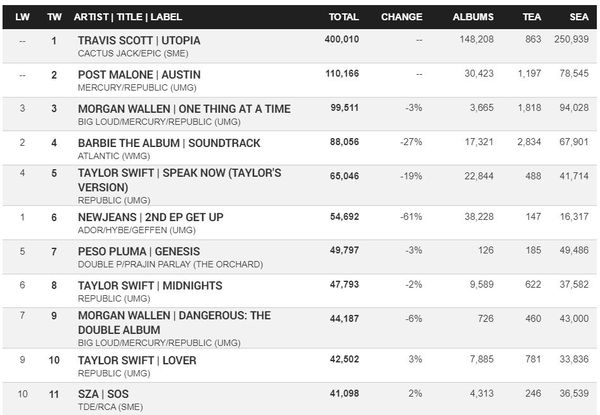This screenshot has height=415, width=600.
Task: Open the Post Malone Austin entry
Action: coord(139,75)
